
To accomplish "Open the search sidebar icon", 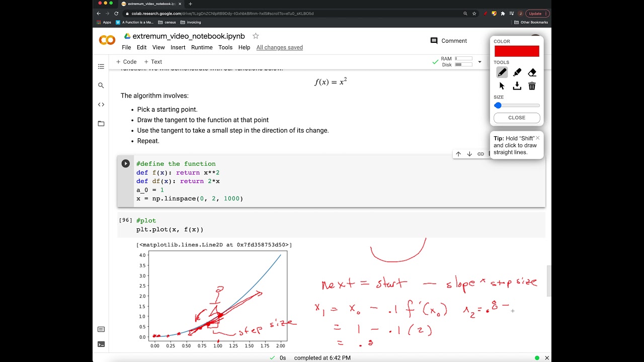I will [x=101, y=85].
